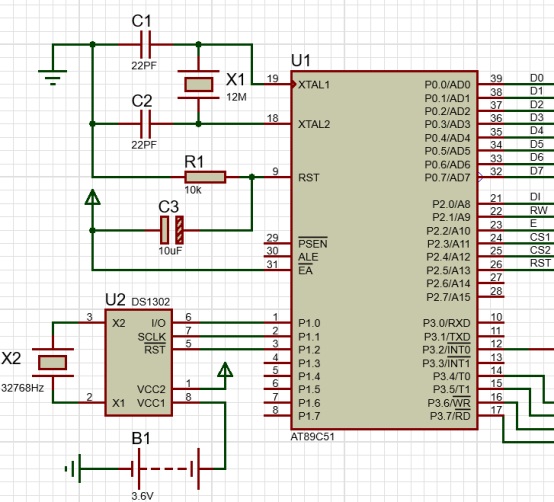
Task: Select capacitor C1 22PF
Action: [146, 45]
